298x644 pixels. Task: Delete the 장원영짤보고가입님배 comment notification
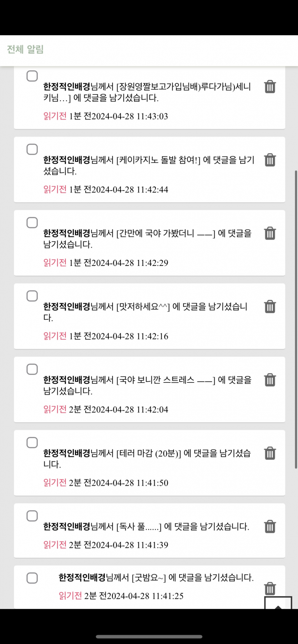click(x=270, y=87)
